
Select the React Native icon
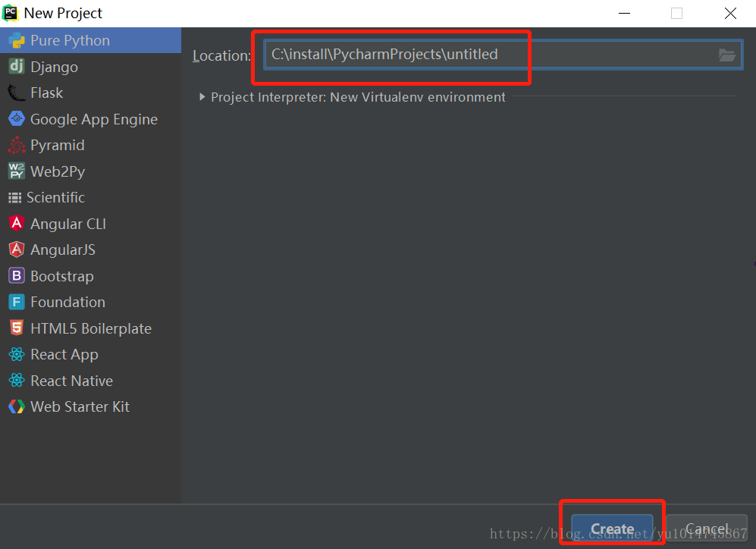(x=17, y=381)
